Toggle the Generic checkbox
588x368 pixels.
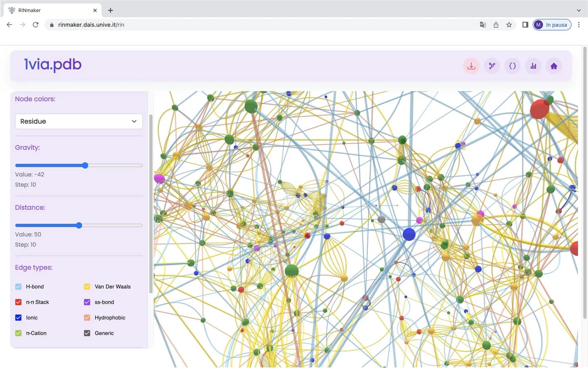87,333
